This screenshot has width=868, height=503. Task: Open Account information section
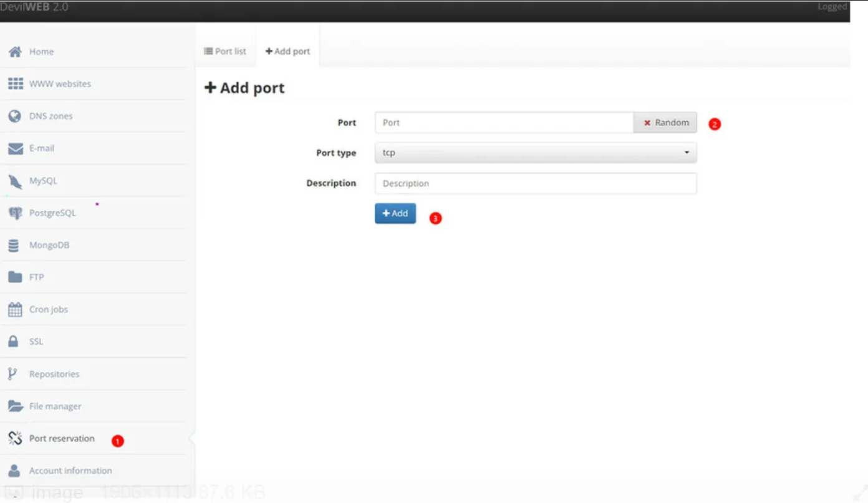[70, 471]
